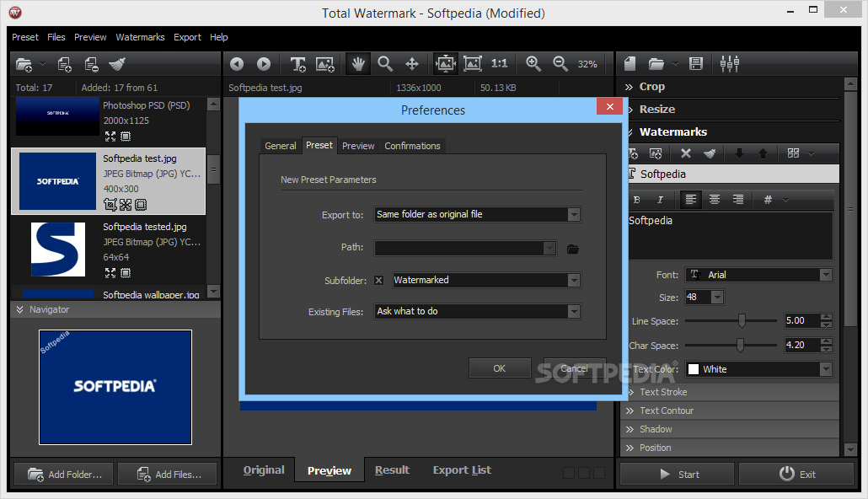Click the Line Space slider handle
Screen dimensions: 868x499
pos(742,320)
